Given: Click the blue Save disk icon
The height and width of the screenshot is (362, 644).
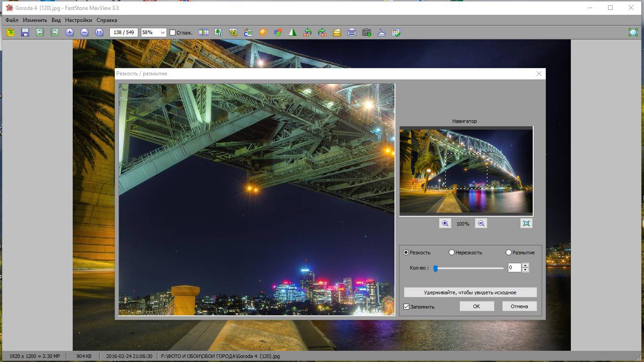Looking at the screenshot, I should click(x=25, y=32).
